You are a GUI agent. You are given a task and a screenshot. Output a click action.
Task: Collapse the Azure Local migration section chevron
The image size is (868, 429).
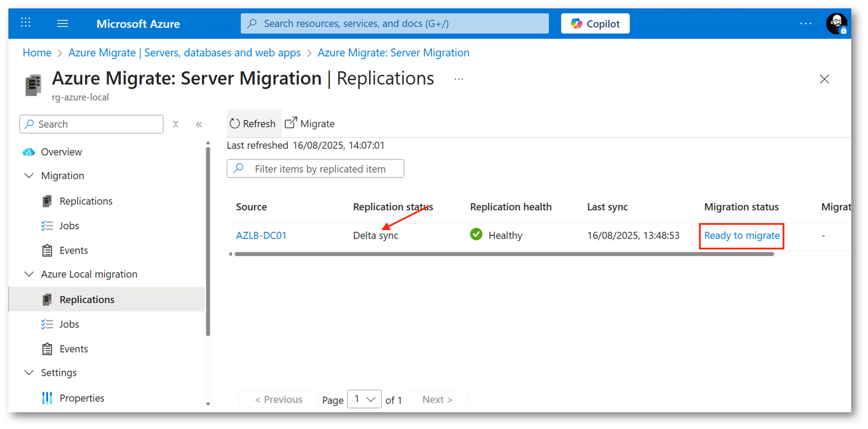tap(29, 274)
